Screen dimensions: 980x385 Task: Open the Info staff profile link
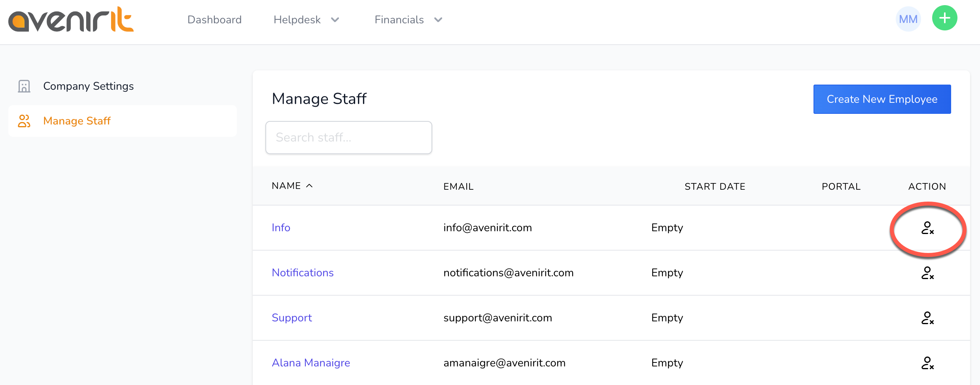pyautogui.click(x=281, y=228)
